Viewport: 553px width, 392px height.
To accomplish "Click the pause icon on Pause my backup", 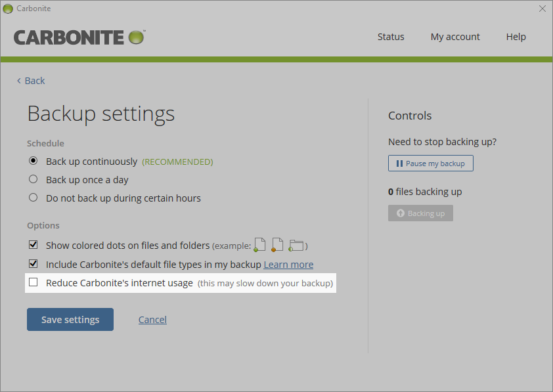I will (x=402, y=163).
